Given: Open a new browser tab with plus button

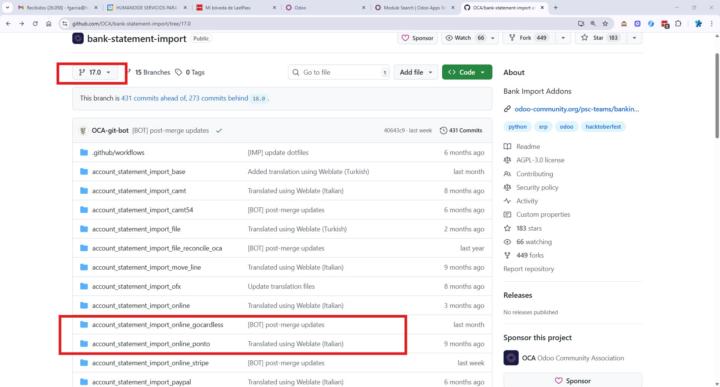Looking at the screenshot, I should (x=556, y=7).
